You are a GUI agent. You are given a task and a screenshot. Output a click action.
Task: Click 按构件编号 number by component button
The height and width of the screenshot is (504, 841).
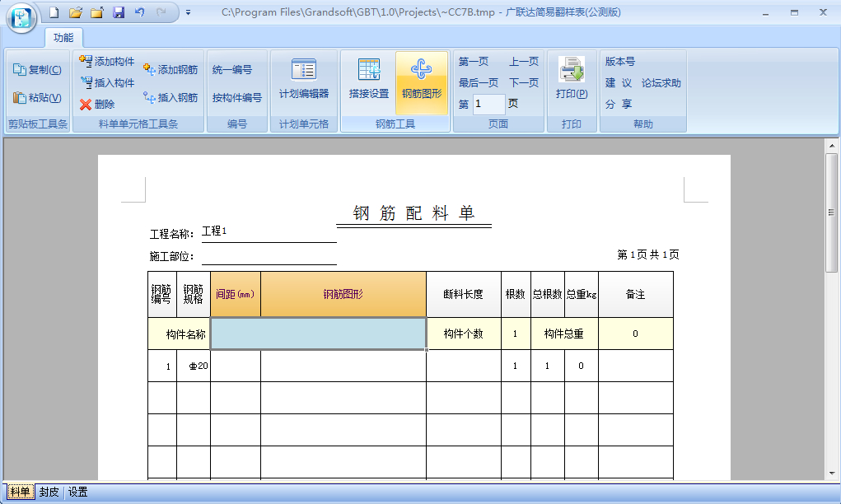[237, 97]
